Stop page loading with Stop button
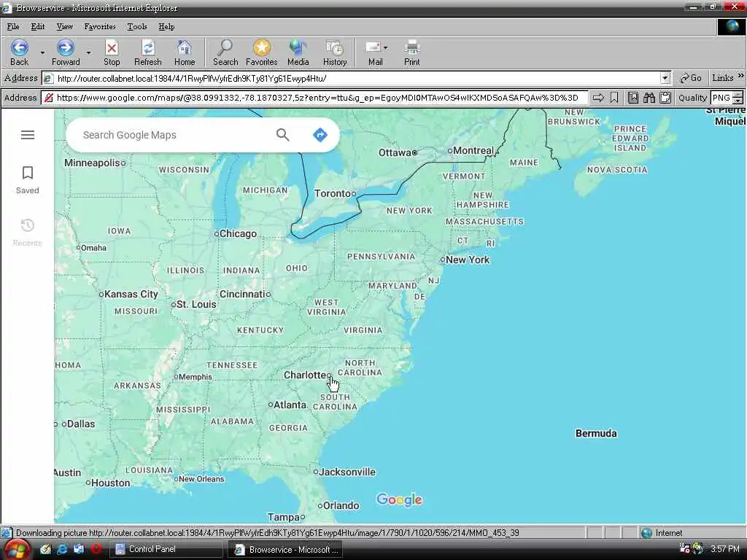Image resolution: width=747 pixels, height=560 pixels. click(112, 52)
